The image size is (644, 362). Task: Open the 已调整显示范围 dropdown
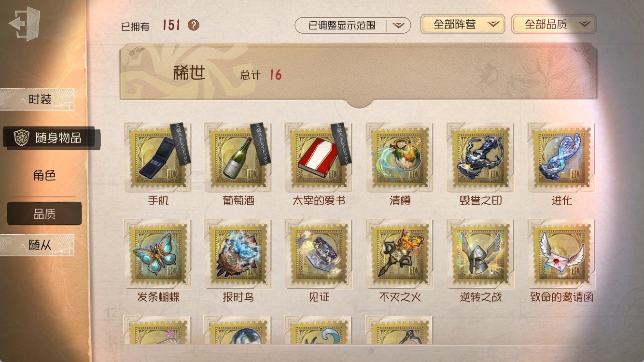coord(352,25)
